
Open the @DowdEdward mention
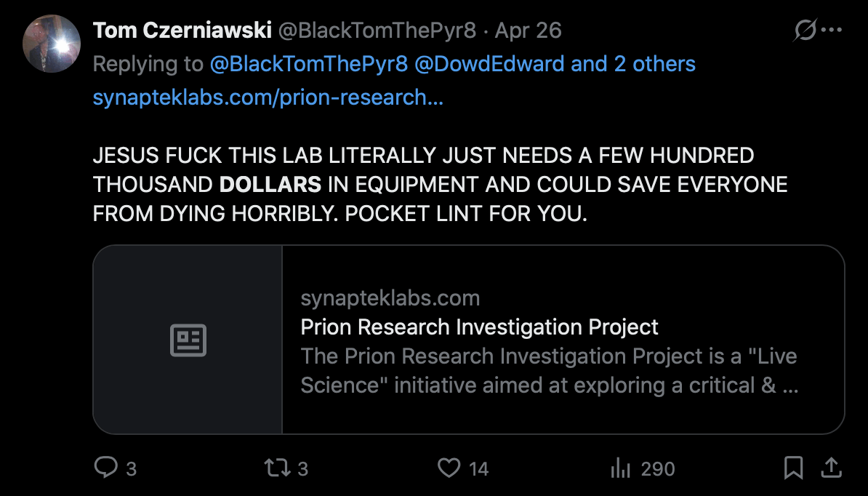pos(489,64)
